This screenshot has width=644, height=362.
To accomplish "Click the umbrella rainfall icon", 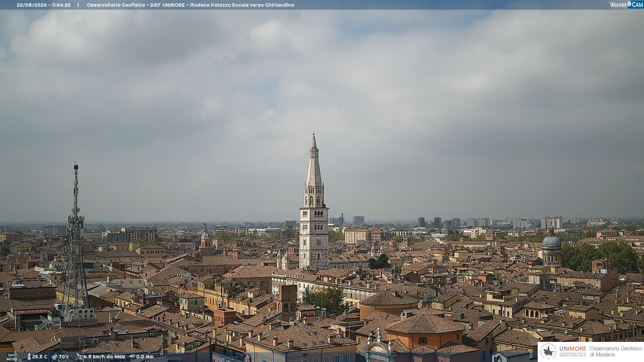I will [132, 357].
